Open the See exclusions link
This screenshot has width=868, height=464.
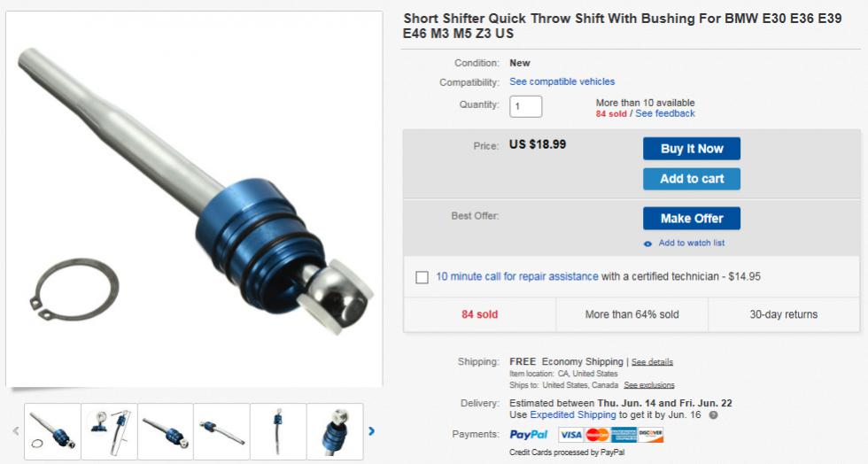click(648, 385)
